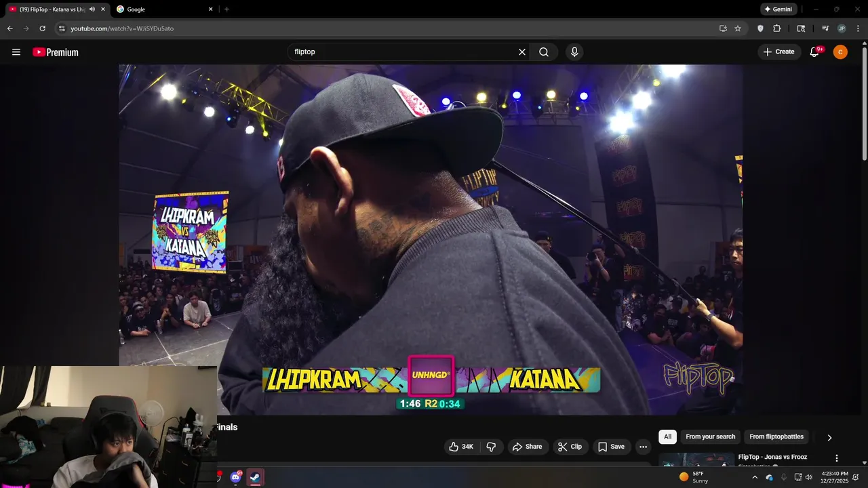Open FlipTop - Jonas vs Frooz video

772,457
